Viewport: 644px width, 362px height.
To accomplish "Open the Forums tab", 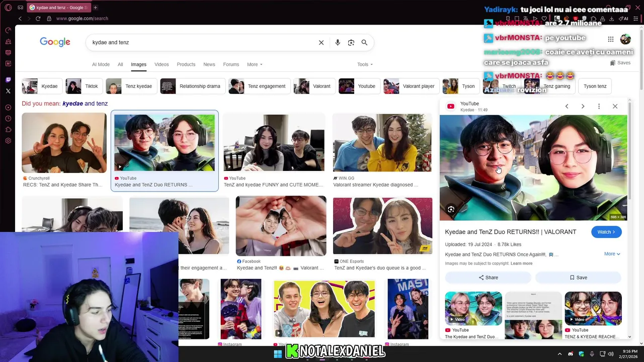I will (x=231, y=64).
